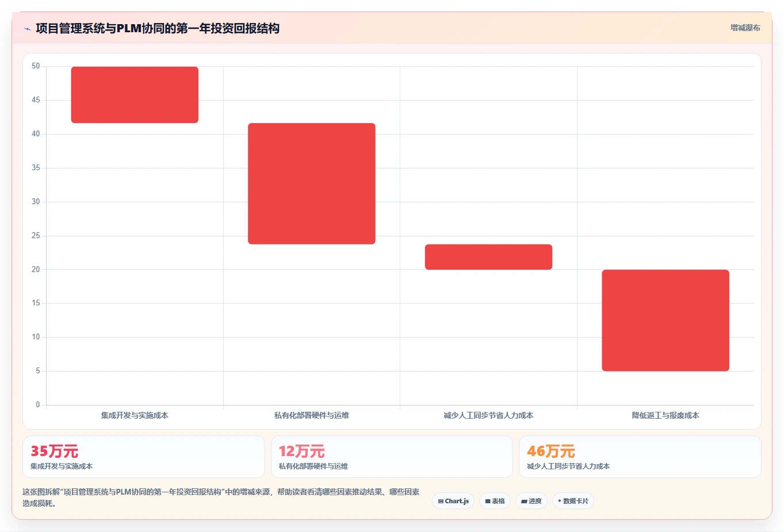Click the 增减瀑布 label in the header
Screen dimensions: 784x532
pyautogui.click(x=745, y=28)
